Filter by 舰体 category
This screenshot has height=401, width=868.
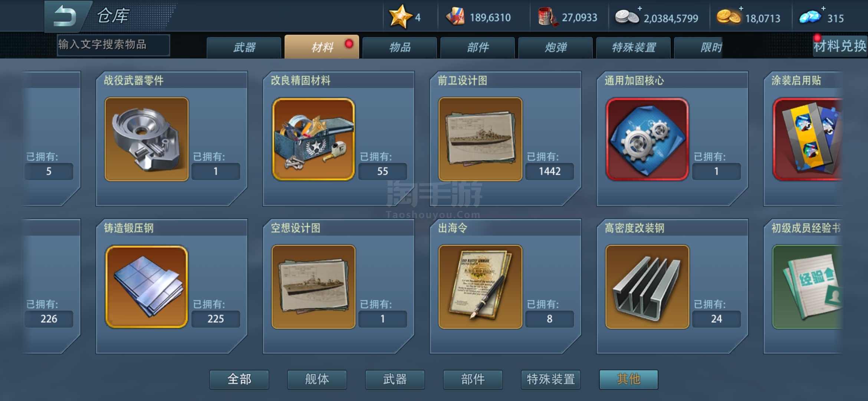click(x=317, y=379)
